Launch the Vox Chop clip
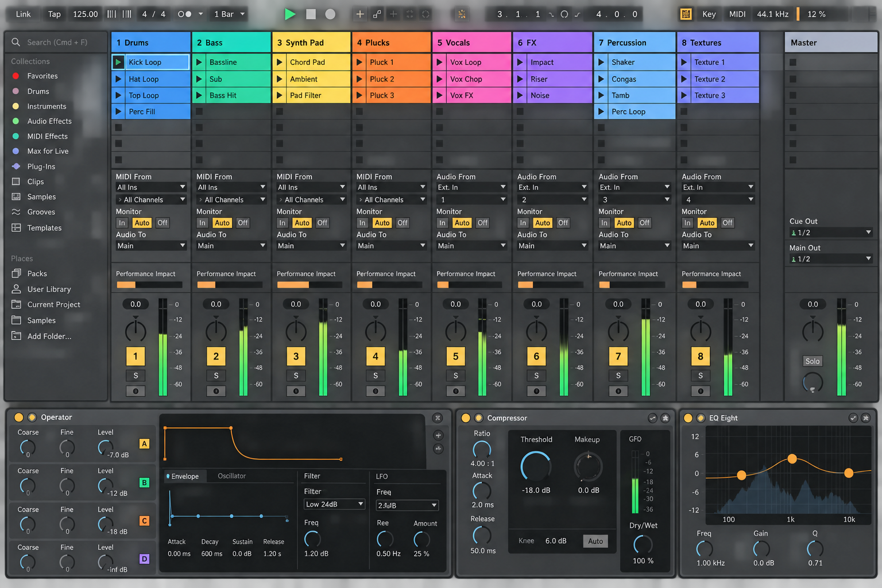Image resolution: width=882 pixels, height=588 pixels. [x=439, y=79]
